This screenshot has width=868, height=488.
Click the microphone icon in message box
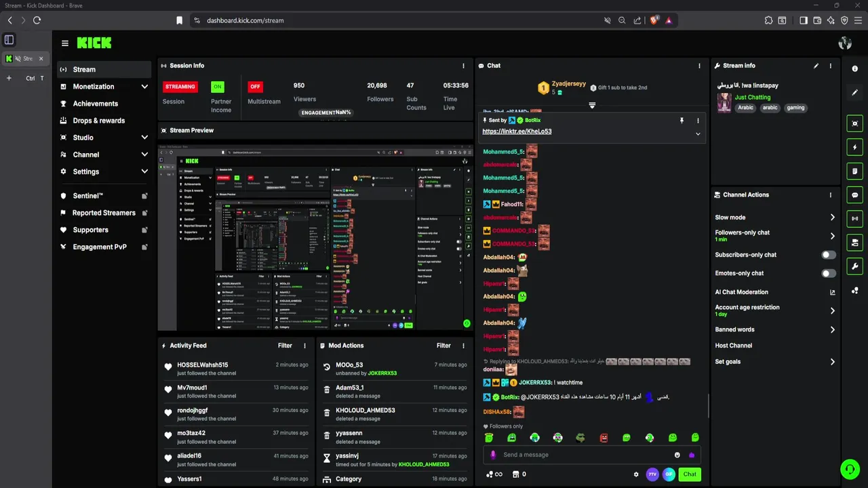pyautogui.click(x=493, y=455)
